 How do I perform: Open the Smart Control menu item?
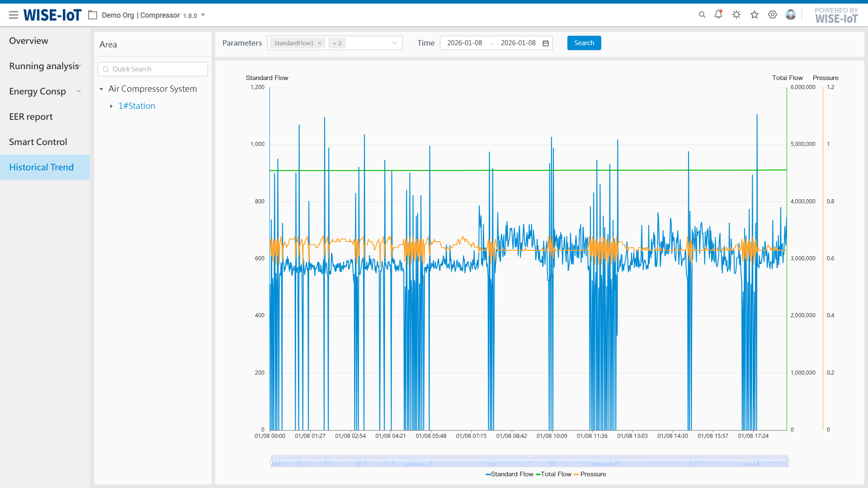point(38,142)
